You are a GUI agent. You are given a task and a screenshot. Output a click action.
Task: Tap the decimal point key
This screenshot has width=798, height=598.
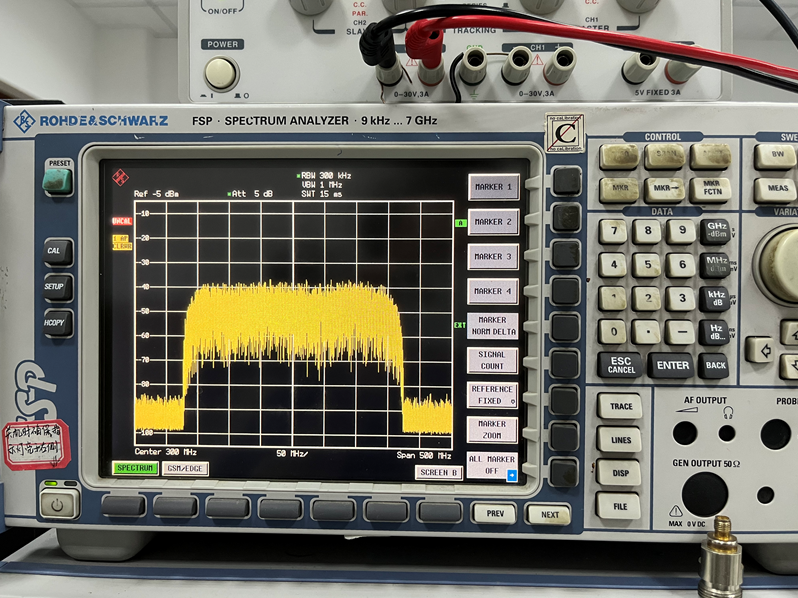pyautogui.click(x=646, y=332)
